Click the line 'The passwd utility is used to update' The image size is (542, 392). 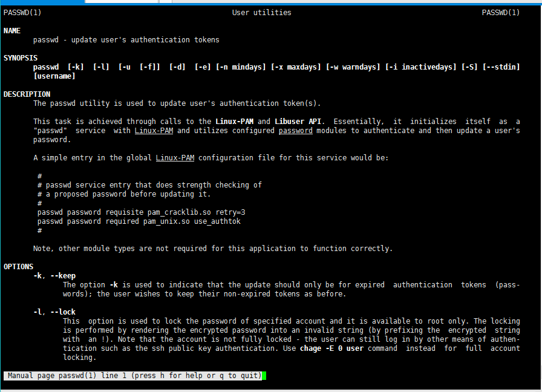(177, 103)
